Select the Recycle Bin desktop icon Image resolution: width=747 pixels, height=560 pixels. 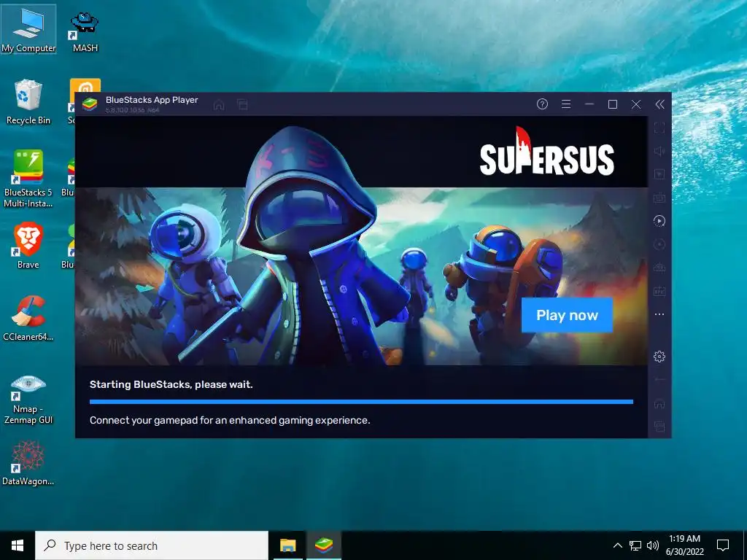point(28,102)
